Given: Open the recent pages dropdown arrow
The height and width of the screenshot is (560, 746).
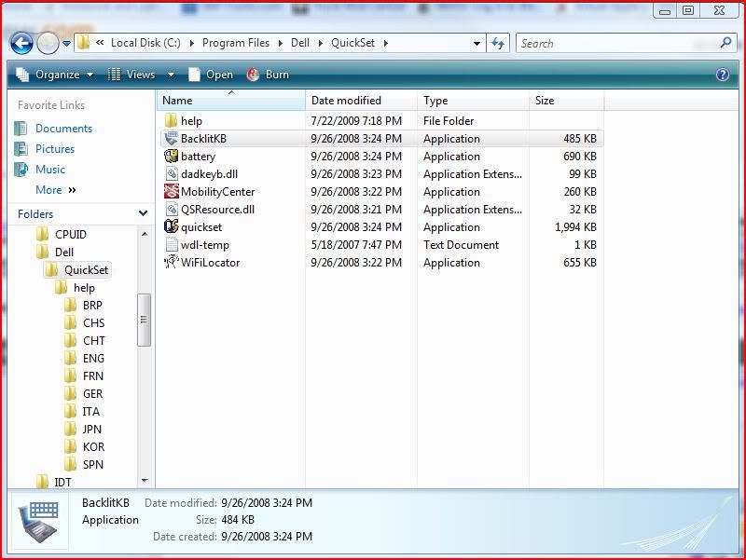Looking at the screenshot, I should (66, 44).
